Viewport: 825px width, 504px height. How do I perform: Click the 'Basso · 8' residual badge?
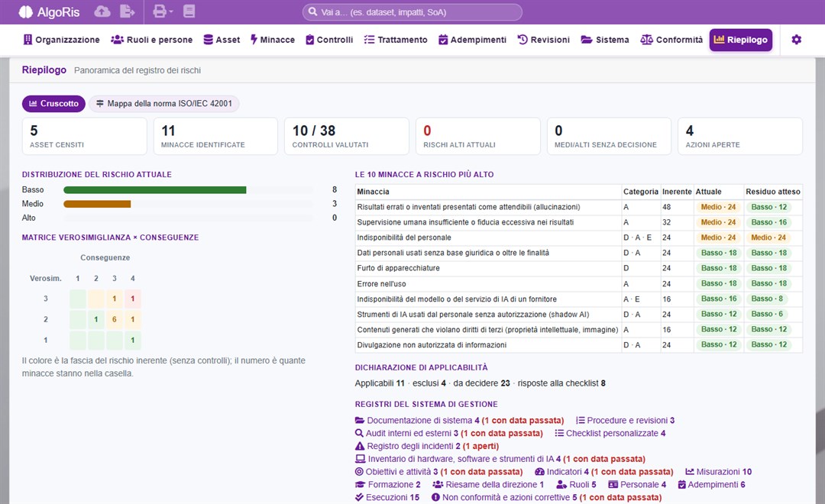[x=767, y=299]
